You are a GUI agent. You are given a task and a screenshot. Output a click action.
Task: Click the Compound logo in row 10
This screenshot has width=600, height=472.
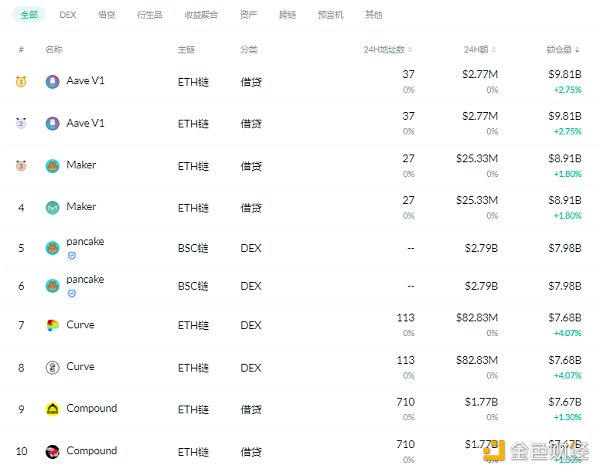[x=52, y=452]
